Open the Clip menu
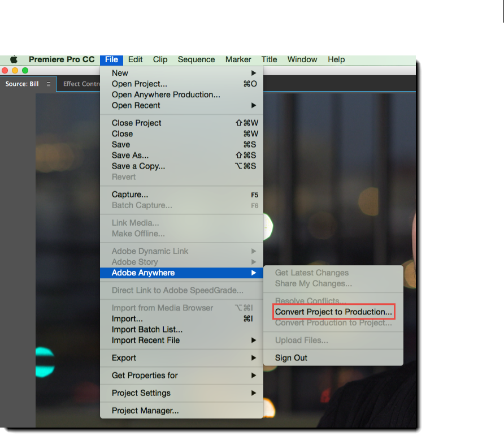Screen dimensions: 504x444 160,59
